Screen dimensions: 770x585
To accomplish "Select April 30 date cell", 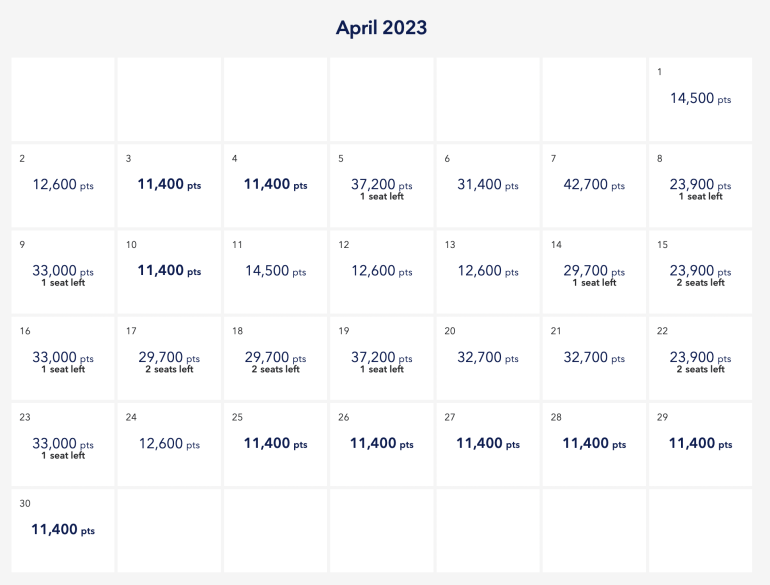I will click(63, 530).
